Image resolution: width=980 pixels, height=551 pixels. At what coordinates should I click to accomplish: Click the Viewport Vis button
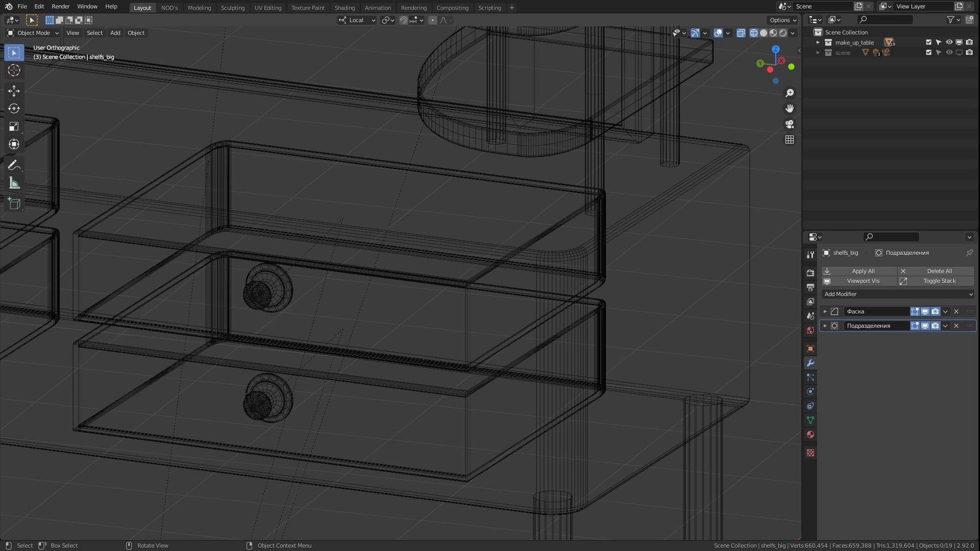coord(859,281)
